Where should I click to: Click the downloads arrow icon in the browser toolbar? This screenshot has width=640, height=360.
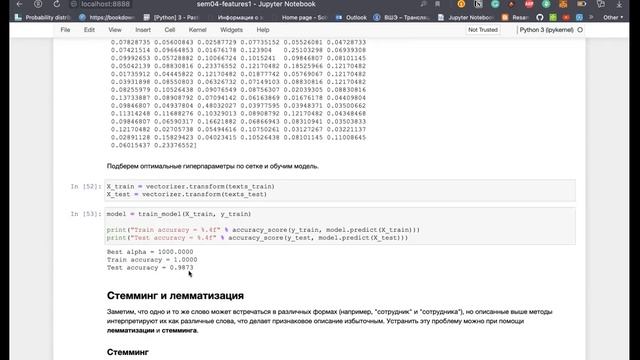pyautogui.click(x=619, y=4)
